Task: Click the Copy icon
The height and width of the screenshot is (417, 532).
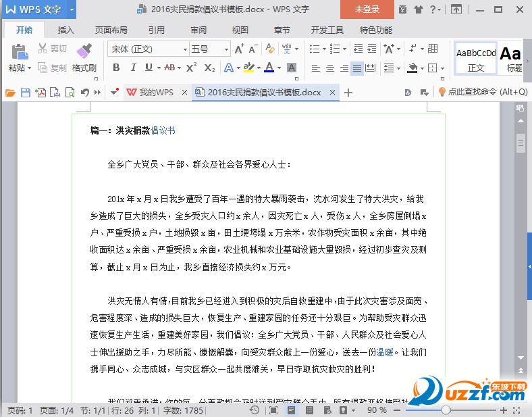Action: coord(43,68)
